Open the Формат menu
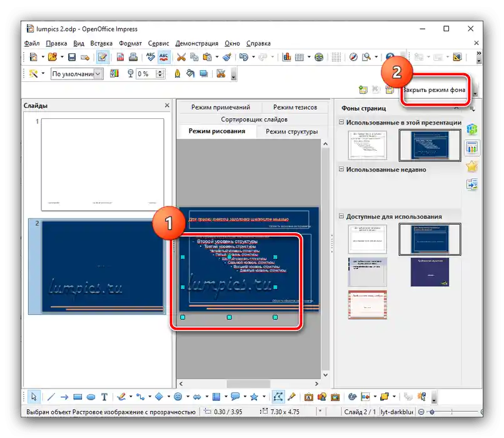504x438 pixels. click(130, 44)
